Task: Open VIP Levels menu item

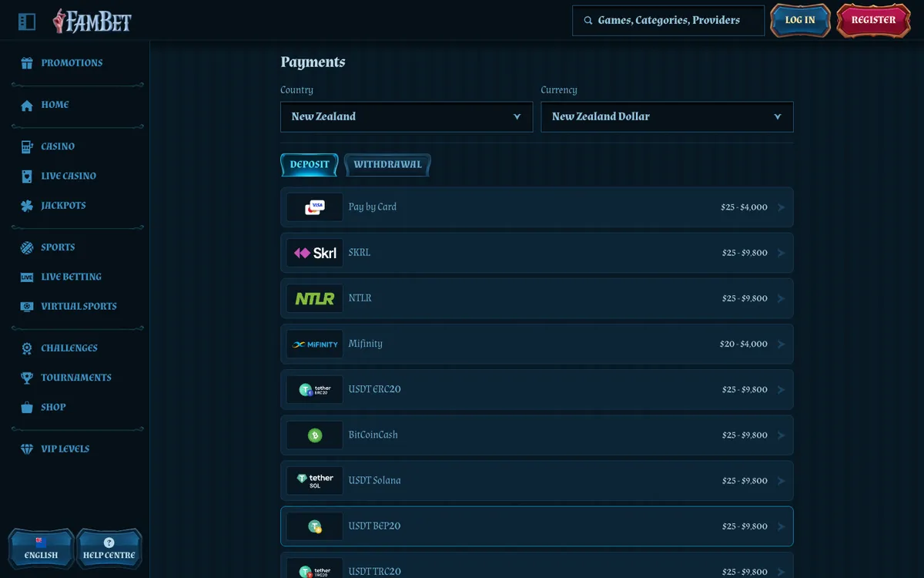Action: pos(65,449)
